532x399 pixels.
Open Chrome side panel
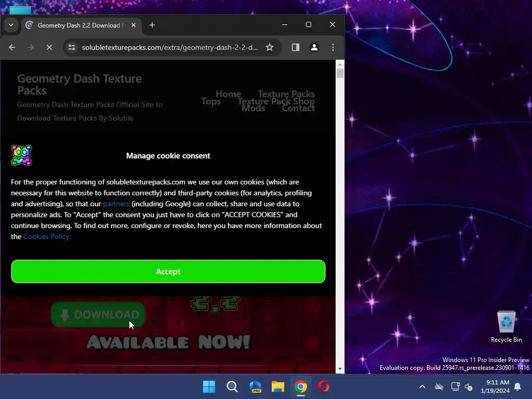click(296, 47)
